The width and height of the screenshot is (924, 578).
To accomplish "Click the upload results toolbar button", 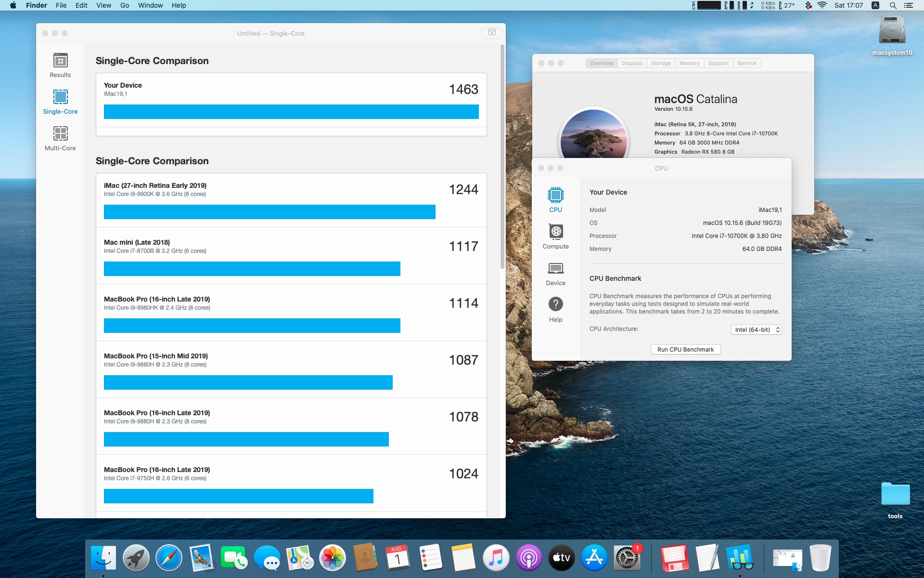I will coord(492,33).
